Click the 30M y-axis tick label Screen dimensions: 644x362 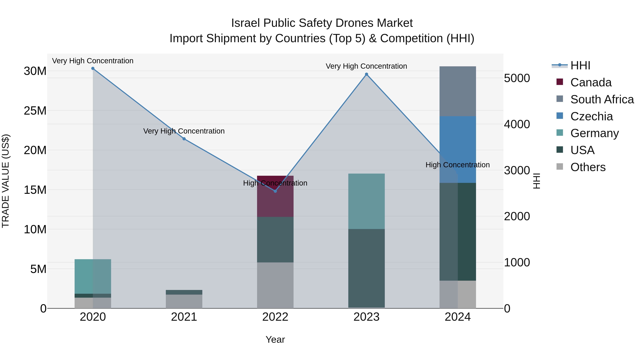point(35,71)
